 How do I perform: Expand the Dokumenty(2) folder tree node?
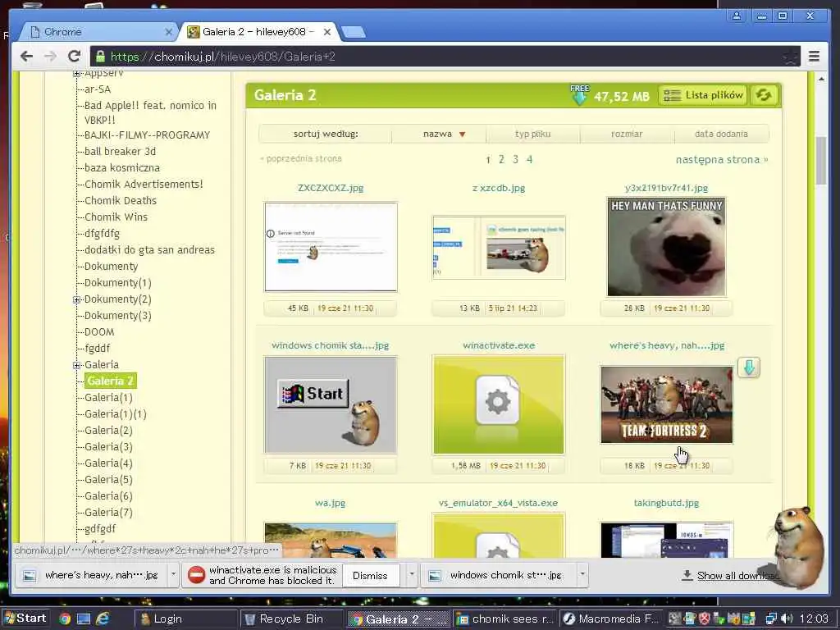(76, 299)
